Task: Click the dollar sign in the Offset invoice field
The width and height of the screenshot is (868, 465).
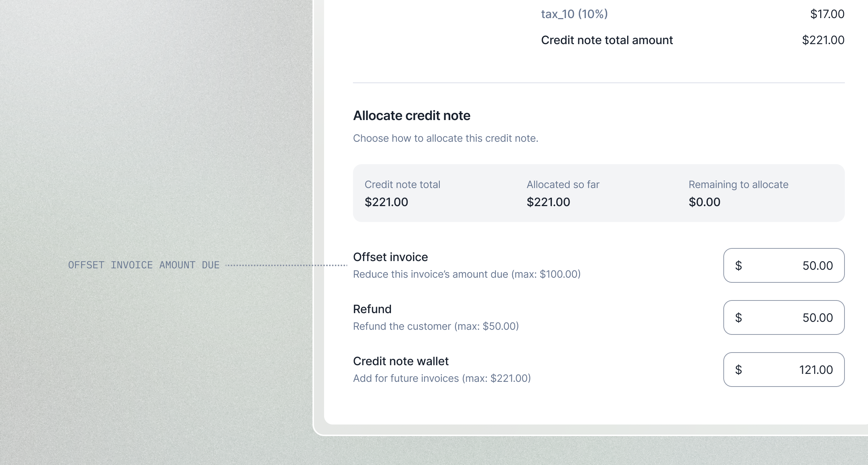Action: click(x=739, y=265)
